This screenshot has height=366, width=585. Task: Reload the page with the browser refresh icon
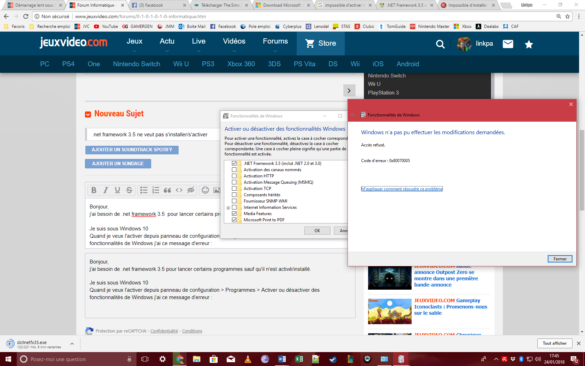(25, 16)
